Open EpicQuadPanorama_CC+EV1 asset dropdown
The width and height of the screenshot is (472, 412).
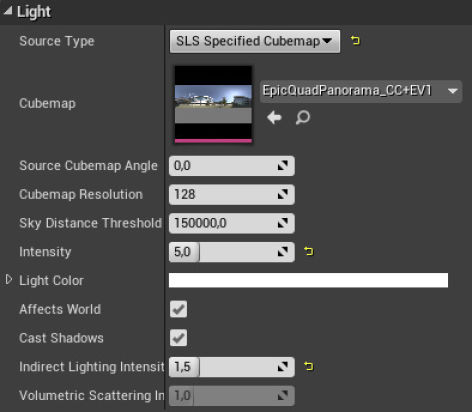(x=361, y=91)
